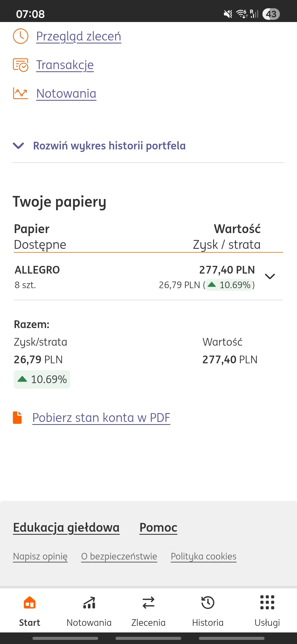Screen dimensions: 297x644
Task: Tap the Start home icon
Action: click(x=30, y=603)
